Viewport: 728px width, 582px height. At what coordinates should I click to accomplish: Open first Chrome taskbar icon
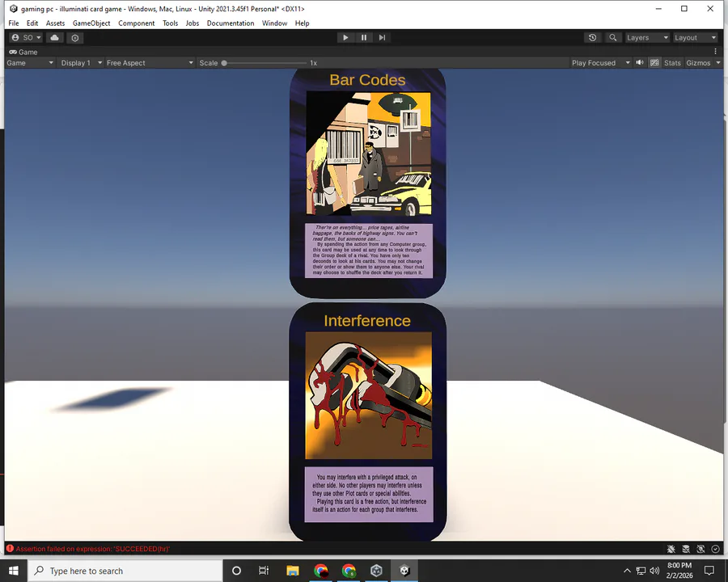[x=321, y=571]
